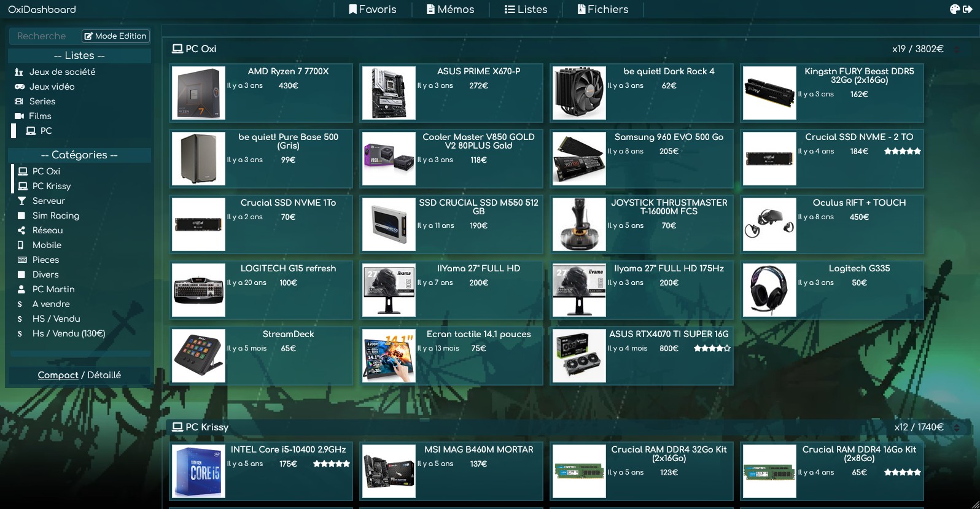Open the theme palette icon
The width and height of the screenshot is (980, 509).
[954, 9]
